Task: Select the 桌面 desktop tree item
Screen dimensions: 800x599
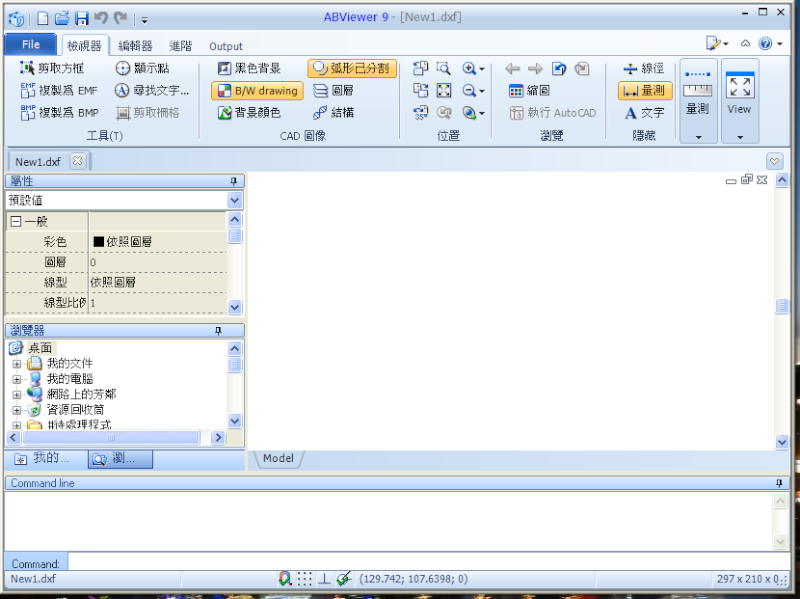Action: click(40, 348)
